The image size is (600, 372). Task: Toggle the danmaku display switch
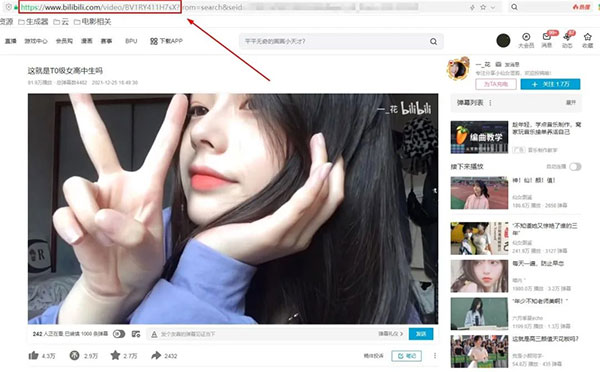point(119,334)
